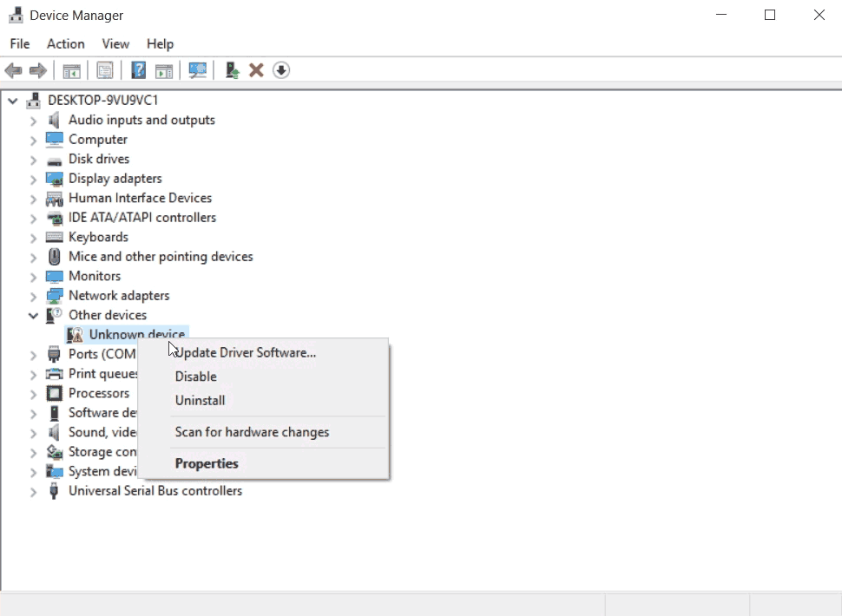Screen dimensions: 842x616
Task: Click the Show/Hide Console Tree toolbar icon
Action: point(71,70)
